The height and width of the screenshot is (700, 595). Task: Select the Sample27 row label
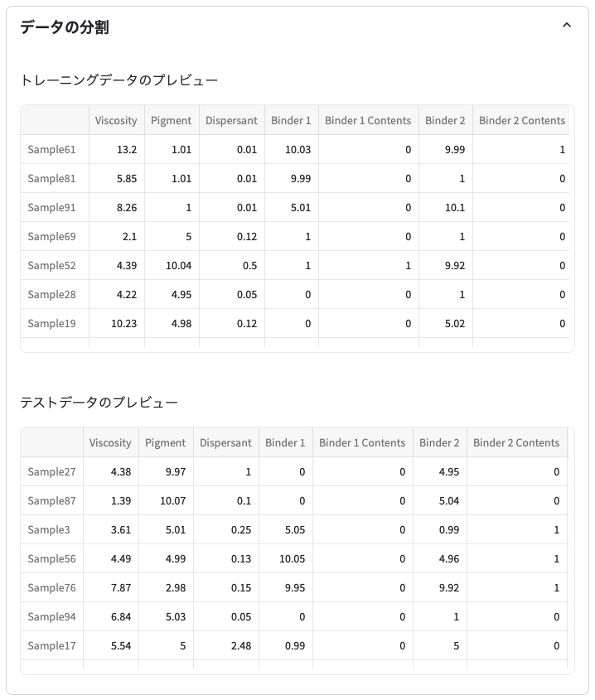click(51, 472)
